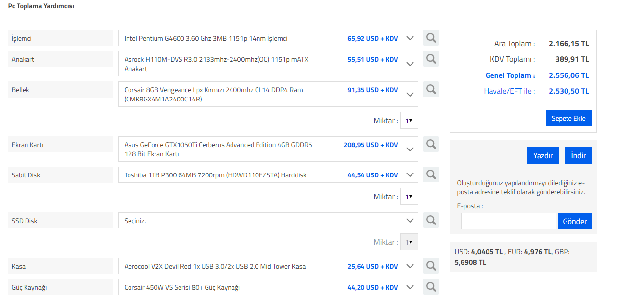Open the Miktar quantity selector under Bellek
644x299 pixels.
click(409, 121)
